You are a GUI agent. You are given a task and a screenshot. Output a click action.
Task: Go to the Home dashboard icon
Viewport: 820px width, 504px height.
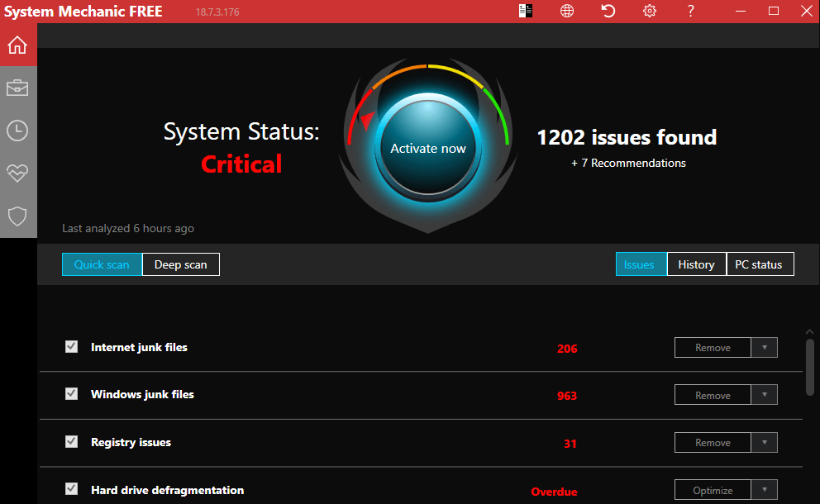tap(17, 45)
